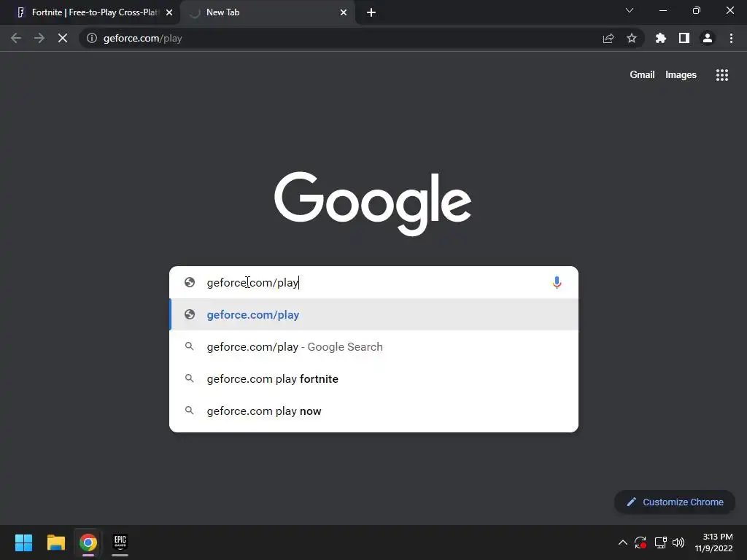Screen dimensions: 747x560
Task: Open Chrome's three-dot menu
Action: (x=731, y=38)
